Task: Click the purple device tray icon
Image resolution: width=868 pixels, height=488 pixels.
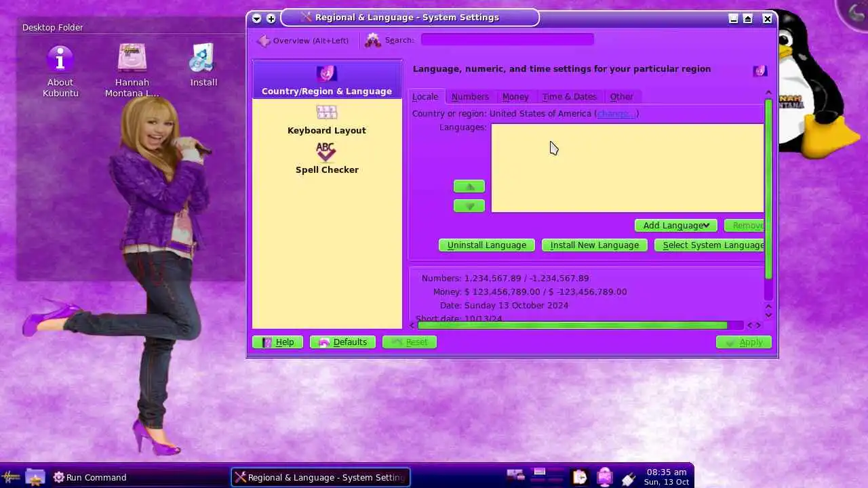Action: (604, 477)
